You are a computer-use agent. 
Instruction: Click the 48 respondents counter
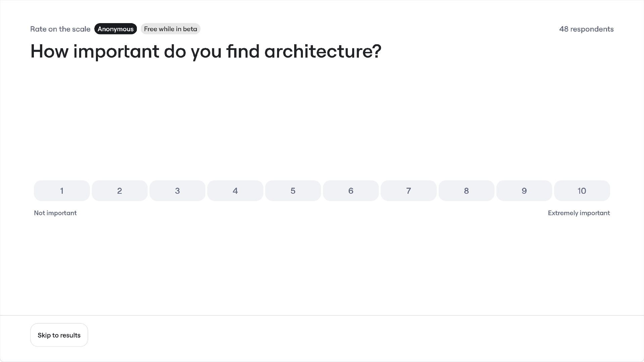[586, 29]
